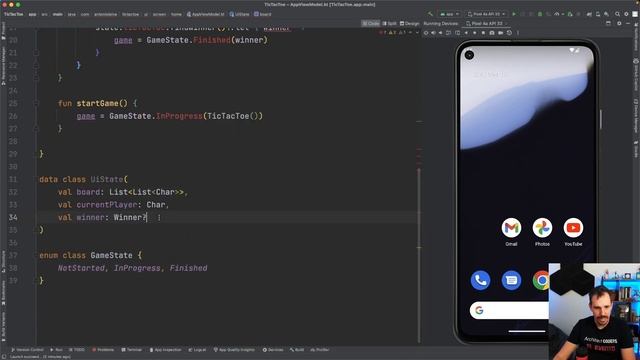Run the app with green play button

(514, 14)
